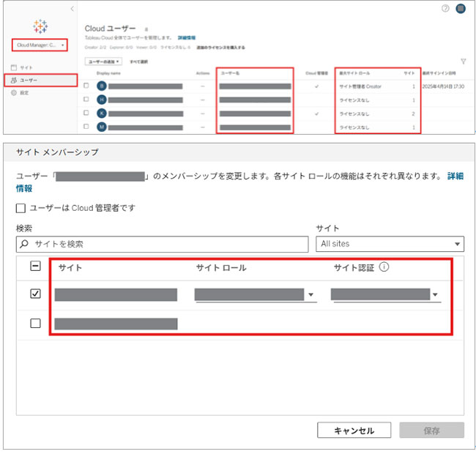Click the キャンセル button
The width and height of the screenshot is (476, 454).
pyautogui.click(x=354, y=431)
